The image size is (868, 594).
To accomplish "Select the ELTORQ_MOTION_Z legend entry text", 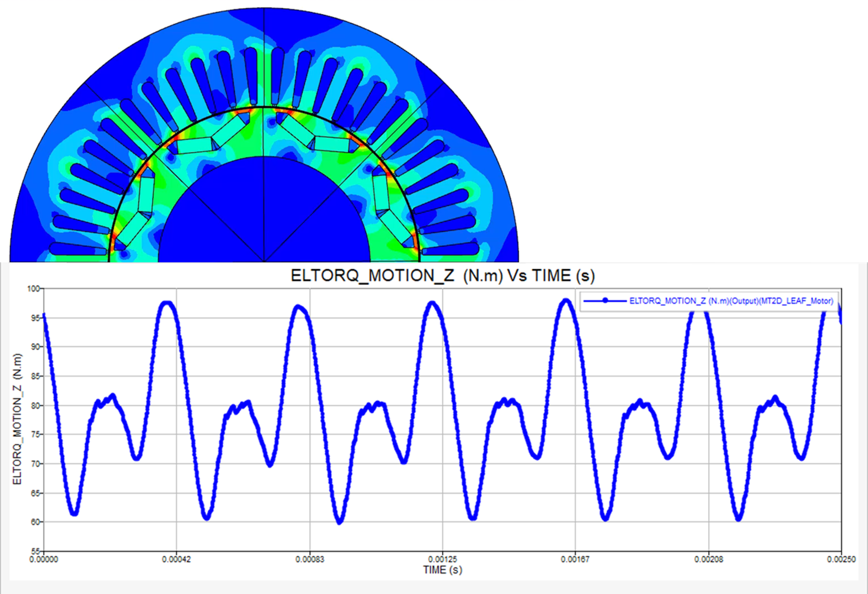I will coord(731,301).
